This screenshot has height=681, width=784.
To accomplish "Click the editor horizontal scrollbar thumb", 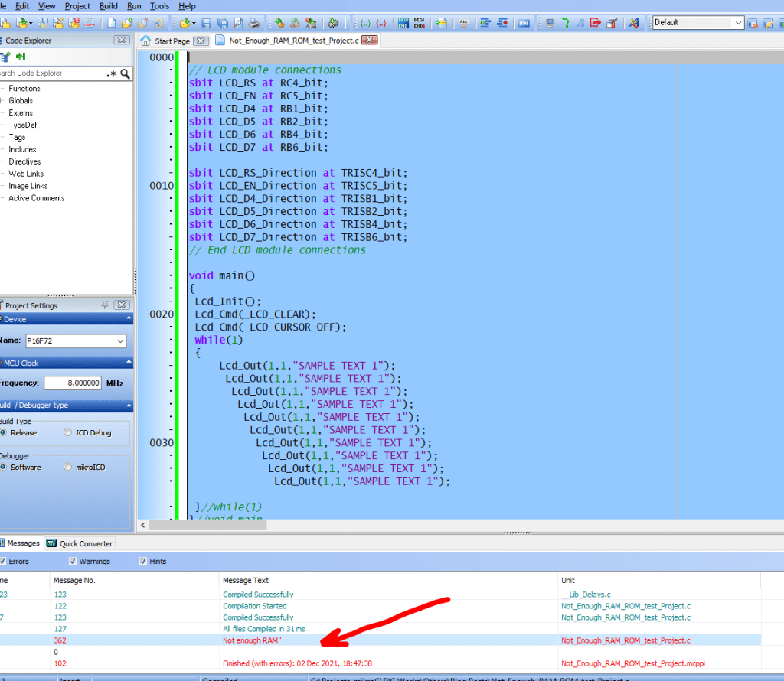I will [x=207, y=525].
